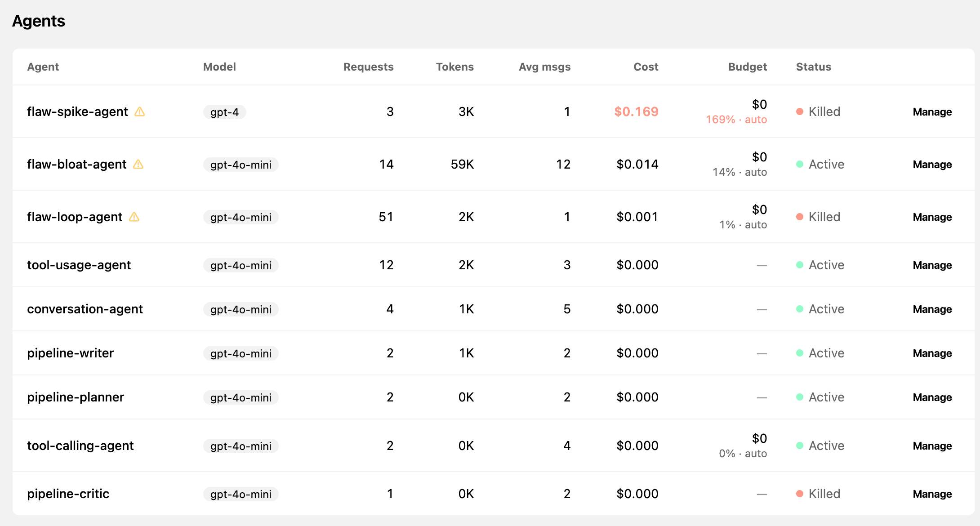Click Killed status text for flaw-loop-agent
980x526 pixels.
pos(824,217)
